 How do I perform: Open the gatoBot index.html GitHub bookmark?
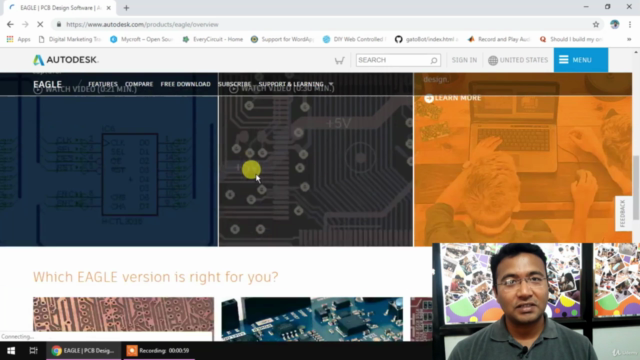pos(427,39)
